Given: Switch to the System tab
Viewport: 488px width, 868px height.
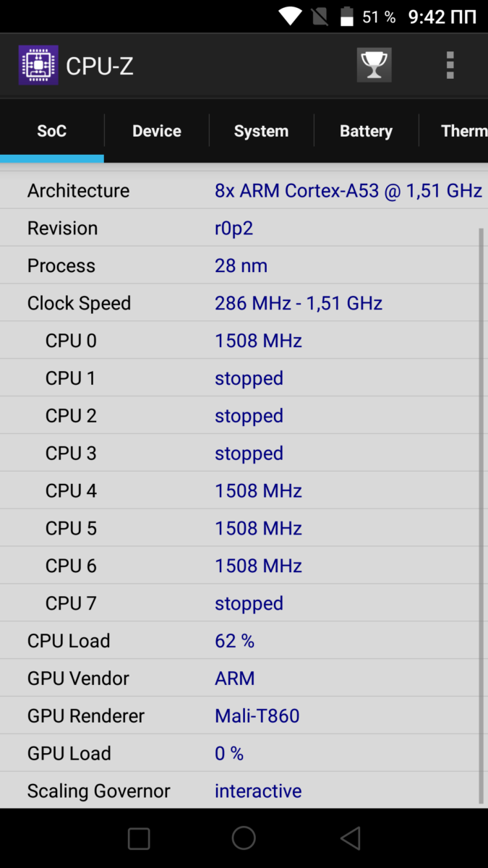Looking at the screenshot, I should point(261,131).
